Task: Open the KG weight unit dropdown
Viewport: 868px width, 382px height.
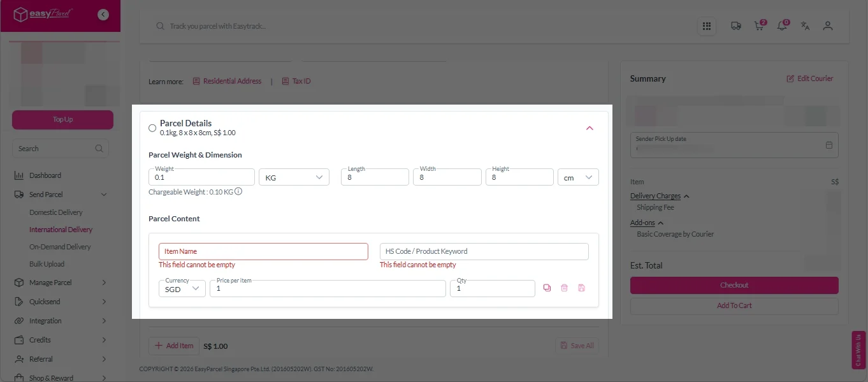Action: click(x=294, y=177)
